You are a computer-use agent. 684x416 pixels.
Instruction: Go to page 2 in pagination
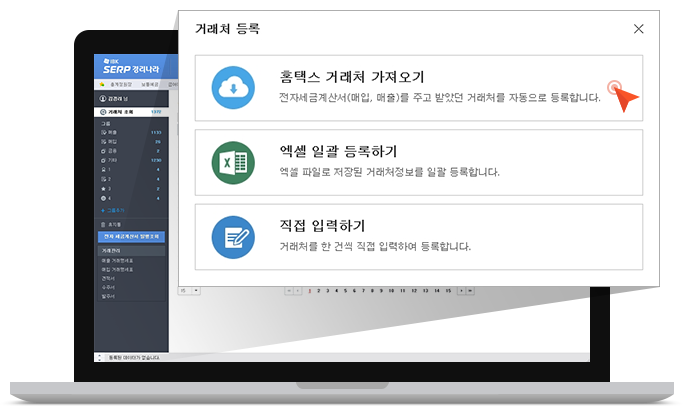[320, 291]
